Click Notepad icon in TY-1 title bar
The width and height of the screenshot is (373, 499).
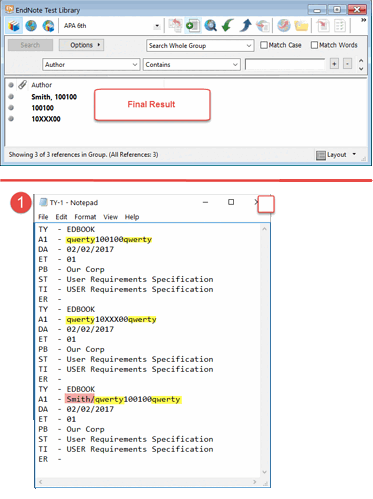pos(43,202)
